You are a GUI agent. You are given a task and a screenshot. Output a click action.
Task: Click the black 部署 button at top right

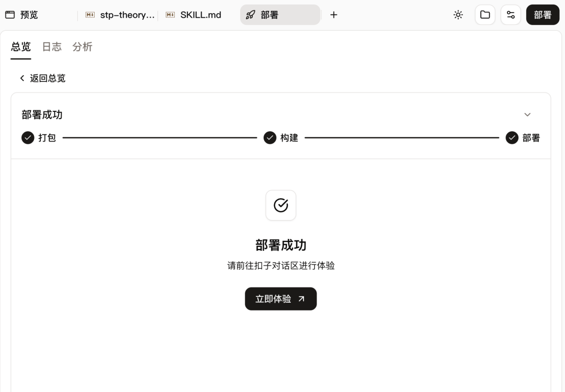pyautogui.click(x=543, y=15)
